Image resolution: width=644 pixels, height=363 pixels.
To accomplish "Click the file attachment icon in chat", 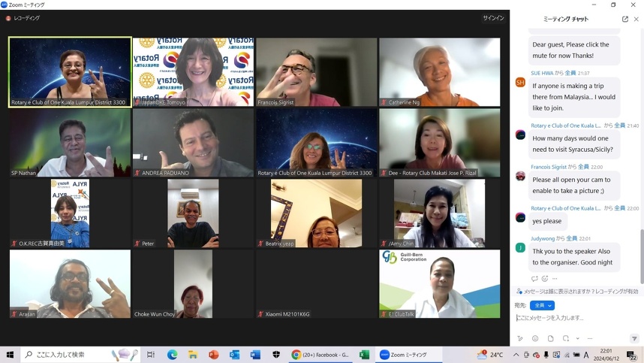I will (550, 339).
